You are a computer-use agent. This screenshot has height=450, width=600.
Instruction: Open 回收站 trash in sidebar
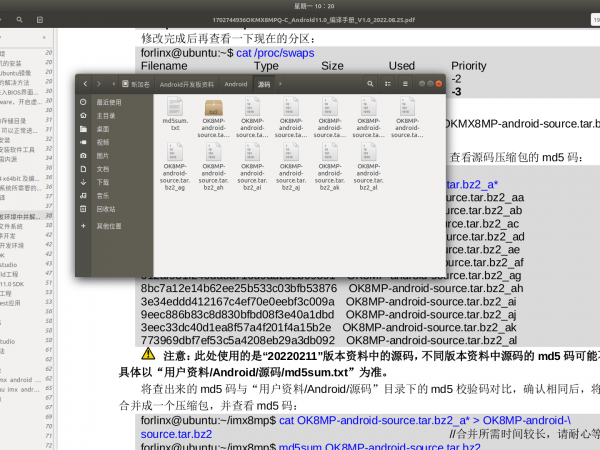[105, 209]
